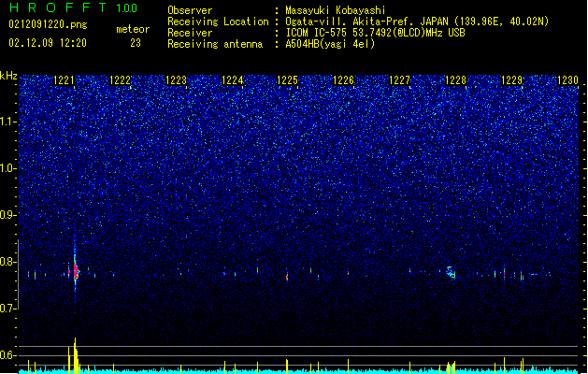The height and width of the screenshot is (374, 588).
Task: Click the 'Receiving Location' label
Action: pyautogui.click(x=218, y=22)
